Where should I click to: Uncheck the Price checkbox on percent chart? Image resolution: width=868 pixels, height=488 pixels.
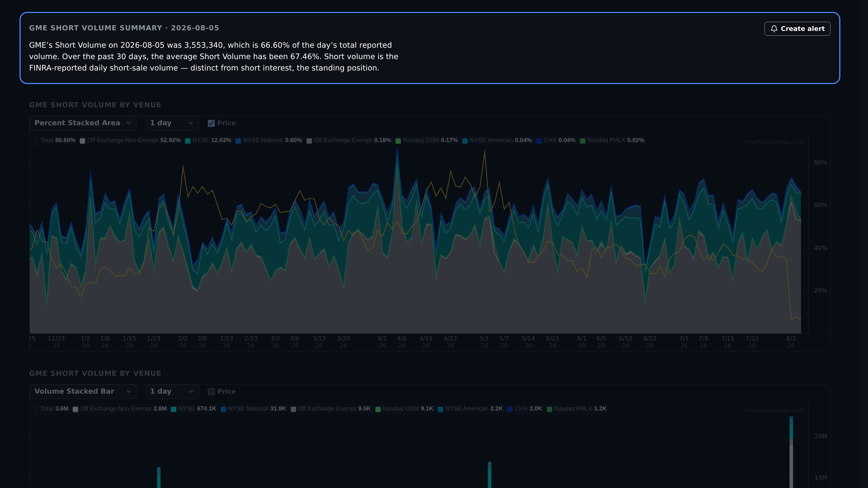pos(211,123)
